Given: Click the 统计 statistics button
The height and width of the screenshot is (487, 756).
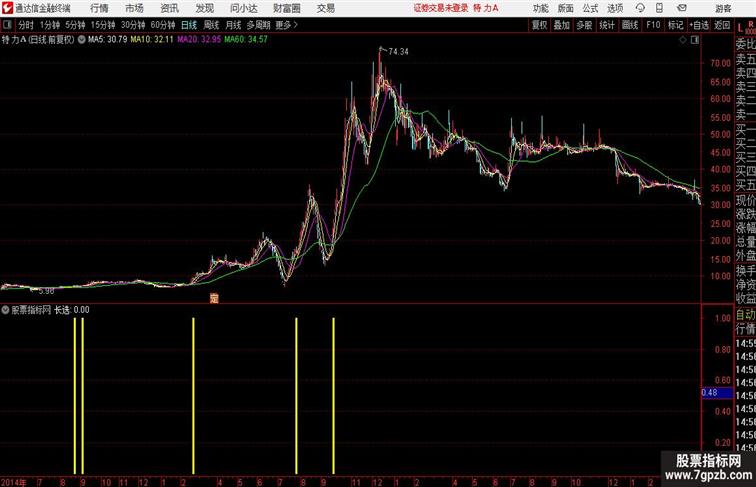Looking at the screenshot, I should tap(607, 25).
